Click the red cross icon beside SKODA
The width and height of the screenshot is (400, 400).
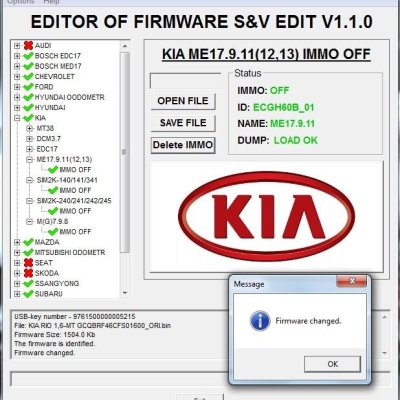(28, 273)
